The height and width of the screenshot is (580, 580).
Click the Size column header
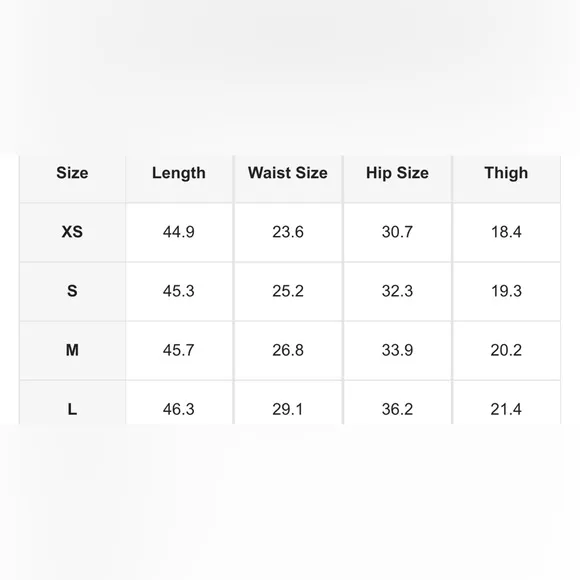pos(72,173)
